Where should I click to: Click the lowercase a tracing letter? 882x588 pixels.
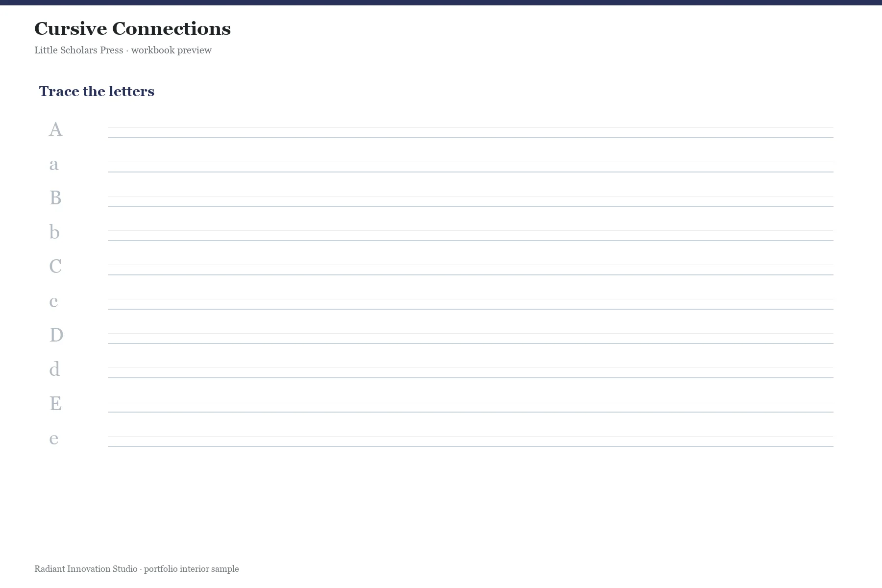coord(54,164)
